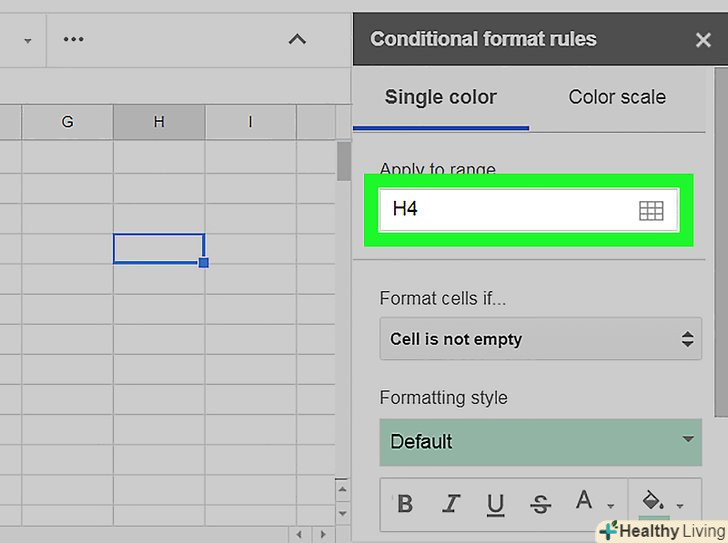This screenshot has height=543, width=728.
Task: Expand the Default formatting style dropdown
Action: [541, 441]
